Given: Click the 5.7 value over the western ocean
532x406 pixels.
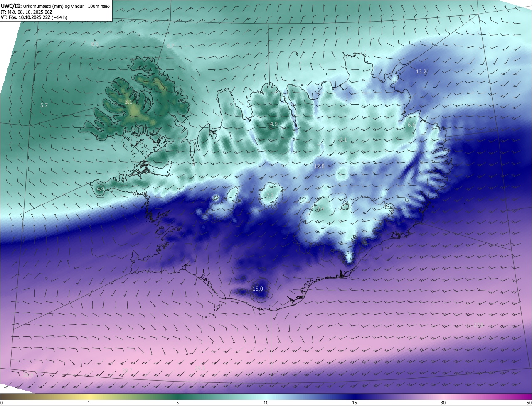Looking at the screenshot, I should (x=44, y=105).
